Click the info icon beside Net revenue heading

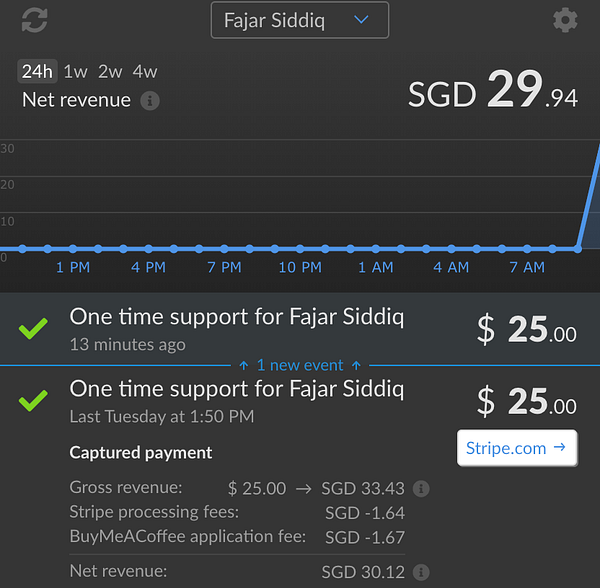150,100
